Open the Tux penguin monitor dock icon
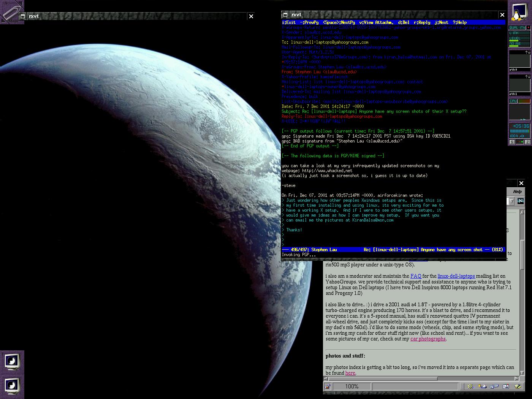 point(519,12)
